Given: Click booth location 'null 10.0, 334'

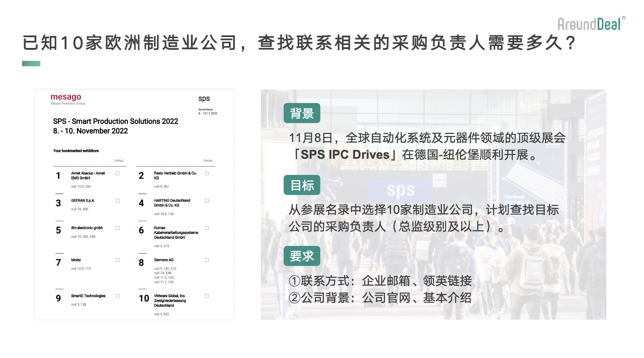Looking at the screenshot, I should (81, 186).
